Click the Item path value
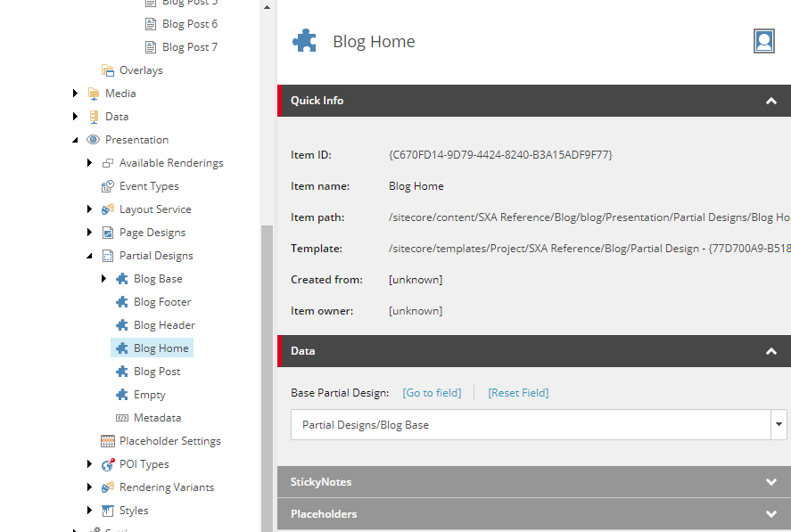 (589, 217)
